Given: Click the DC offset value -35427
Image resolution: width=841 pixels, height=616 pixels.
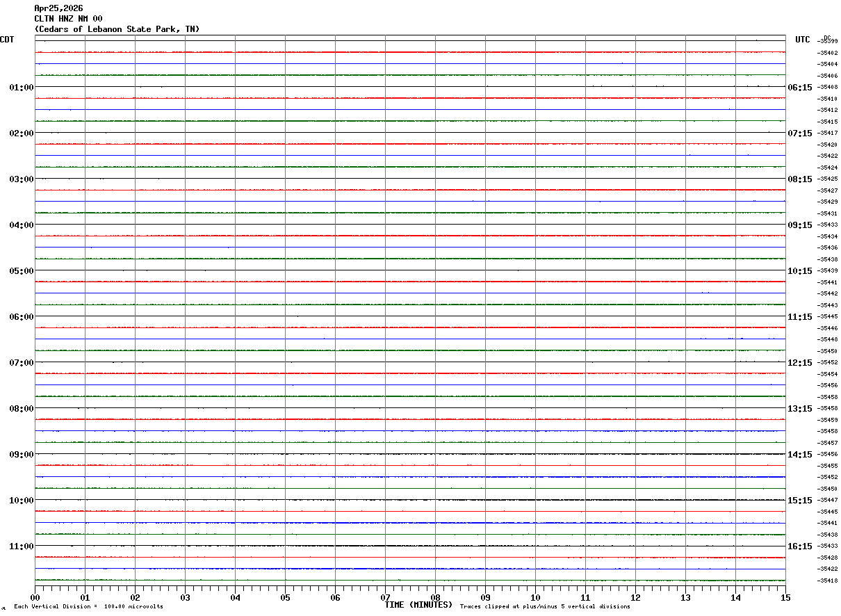Looking at the screenshot, I should (x=828, y=191).
